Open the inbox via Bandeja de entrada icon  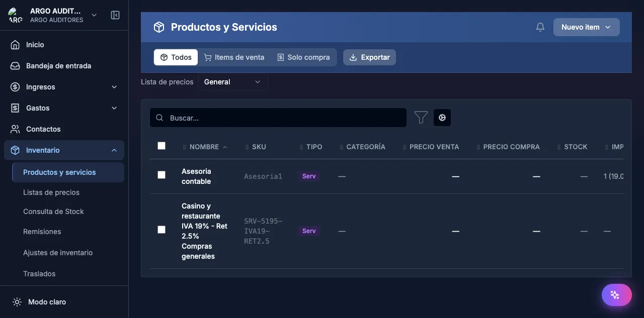coord(15,65)
